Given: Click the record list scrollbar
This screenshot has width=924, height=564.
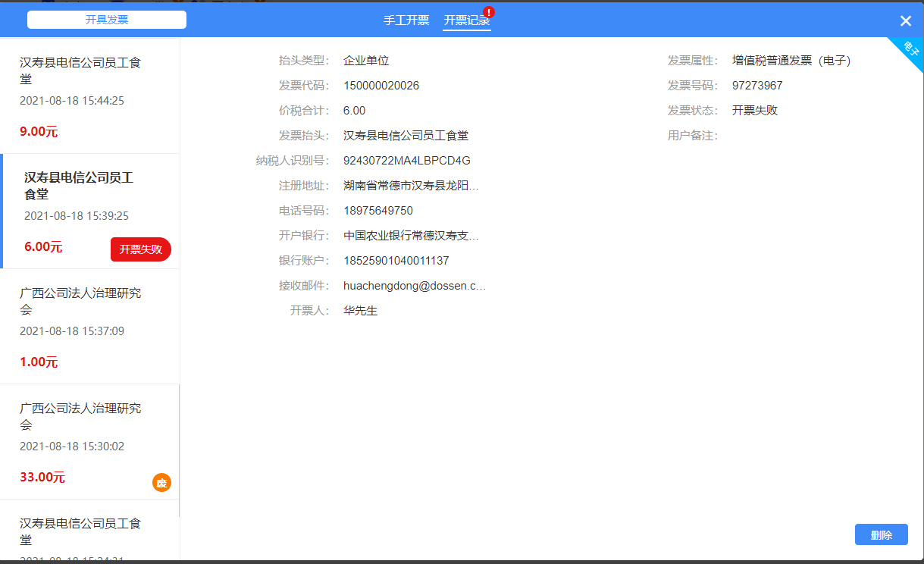Looking at the screenshot, I should pos(179,450).
